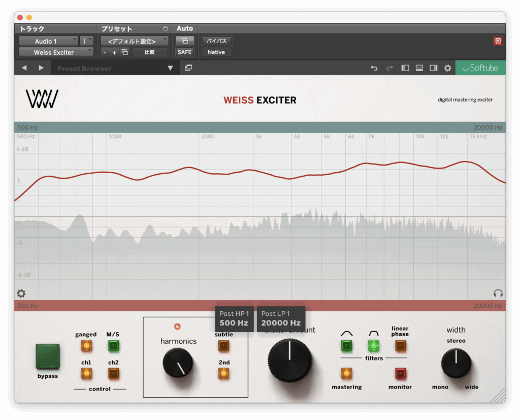Click the stereo width knob
This screenshot has height=420, width=520.
(x=456, y=363)
